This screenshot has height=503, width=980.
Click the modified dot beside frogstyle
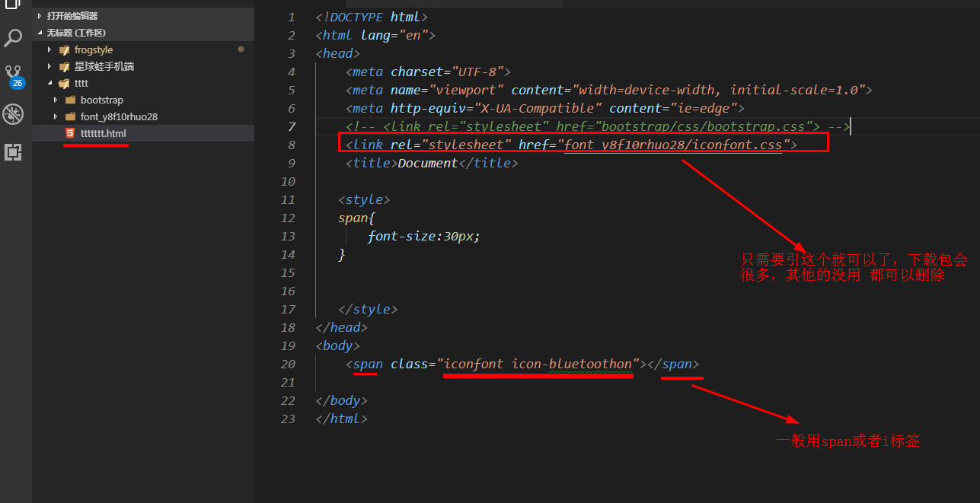(x=241, y=49)
